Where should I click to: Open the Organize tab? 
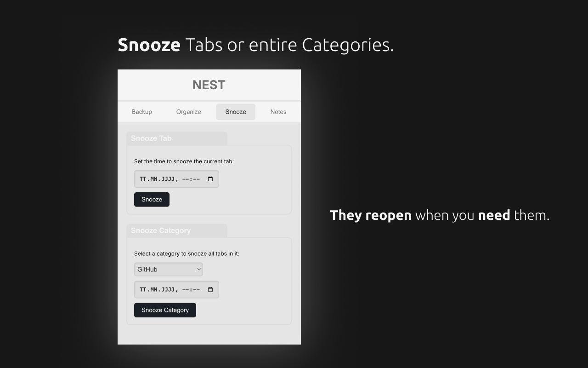tap(188, 111)
